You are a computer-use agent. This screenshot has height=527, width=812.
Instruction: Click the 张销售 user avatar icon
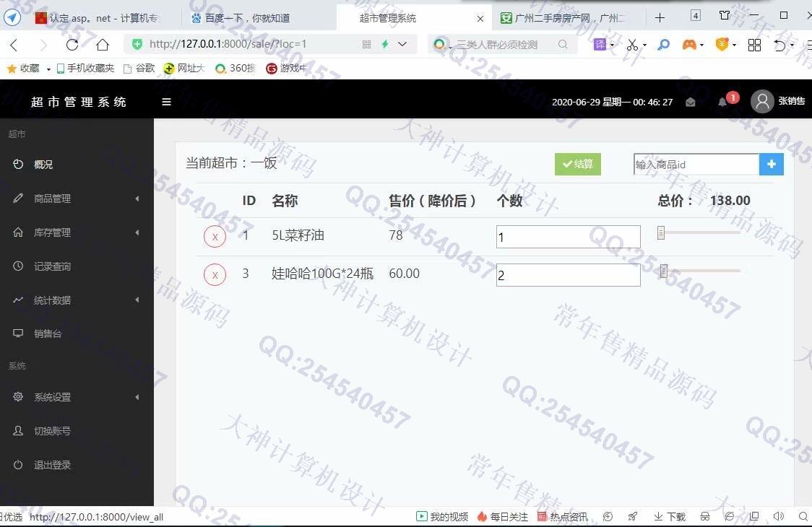pyautogui.click(x=761, y=102)
